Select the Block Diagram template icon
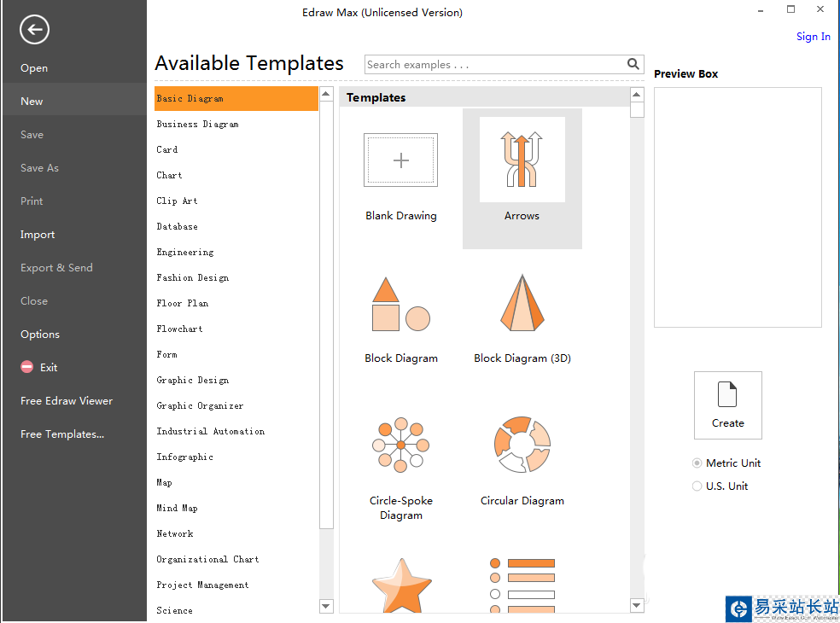The image size is (840, 623). click(x=400, y=305)
